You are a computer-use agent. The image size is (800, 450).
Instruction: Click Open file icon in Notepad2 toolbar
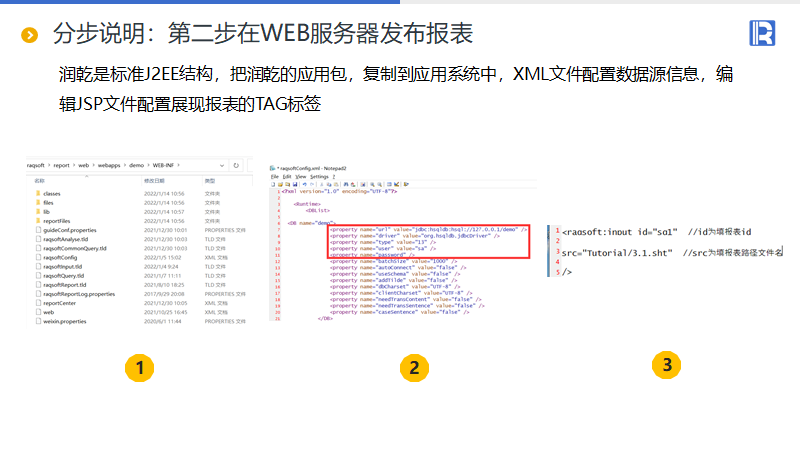(x=280, y=184)
